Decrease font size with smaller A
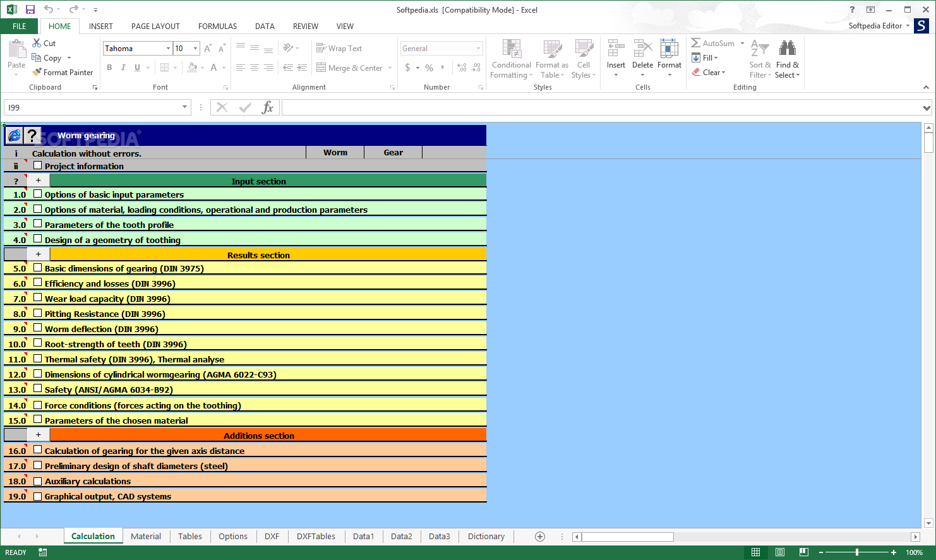 pos(222,49)
